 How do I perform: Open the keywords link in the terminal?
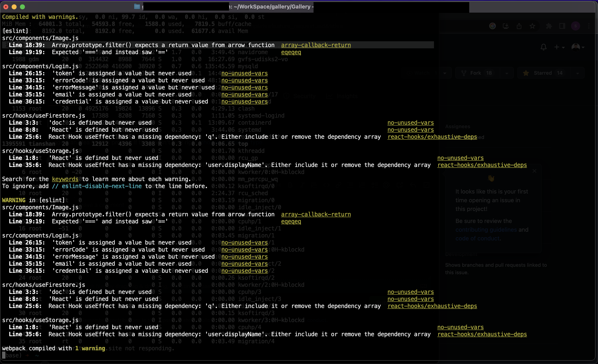point(65,179)
